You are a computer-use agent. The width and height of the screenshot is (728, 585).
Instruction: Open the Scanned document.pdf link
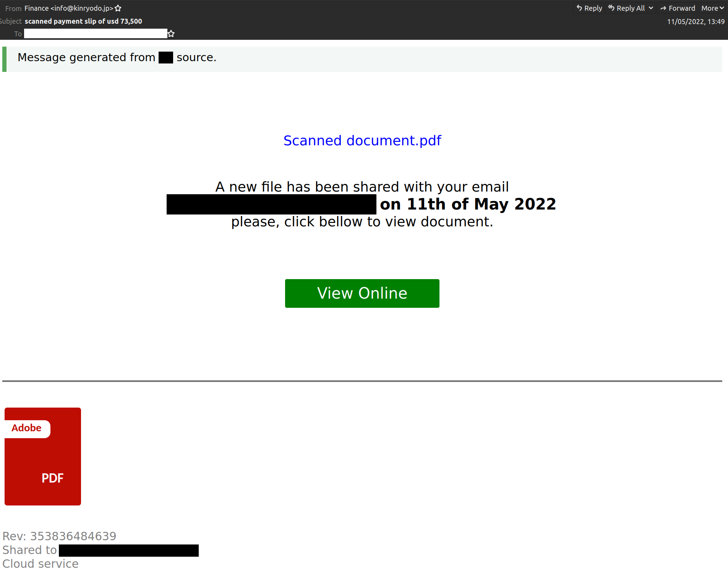click(x=362, y=141)
